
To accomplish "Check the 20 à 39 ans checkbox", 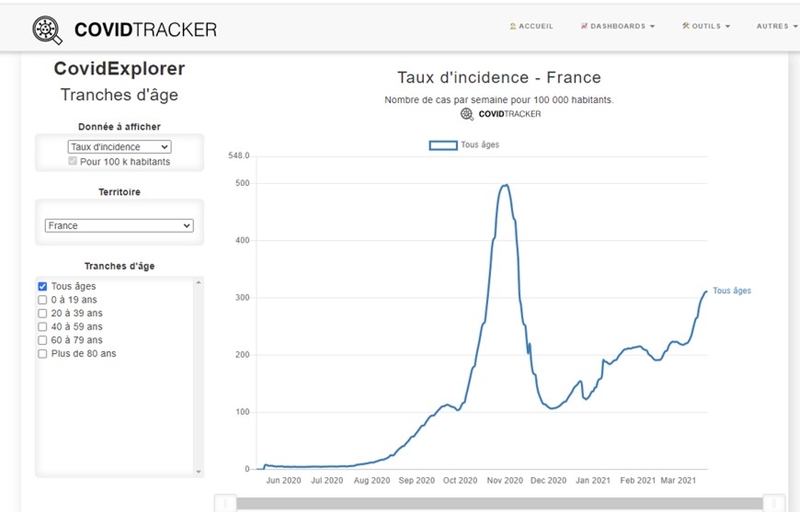I will pyautogui.click(x=42, y=313).
